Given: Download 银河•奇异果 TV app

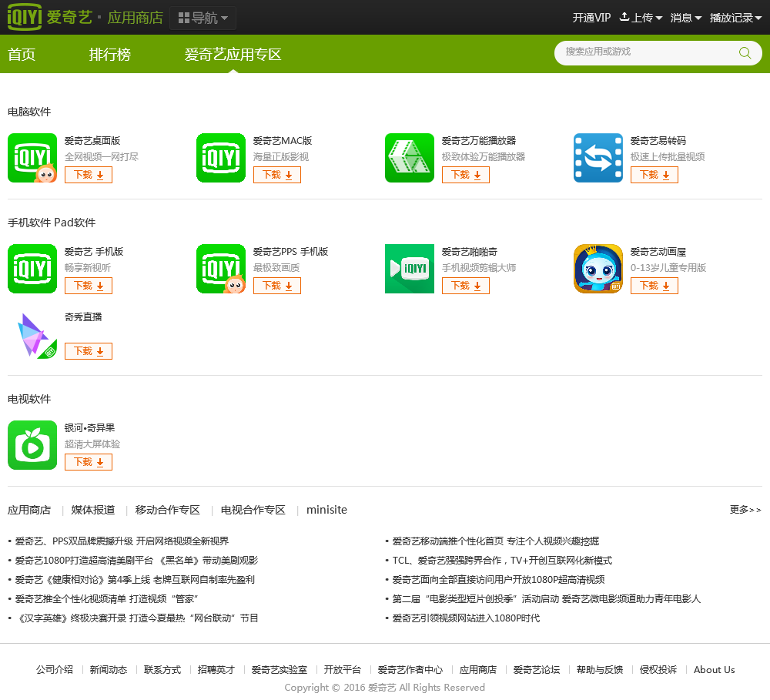Looking at the screenshot, I should coord(89,462).
